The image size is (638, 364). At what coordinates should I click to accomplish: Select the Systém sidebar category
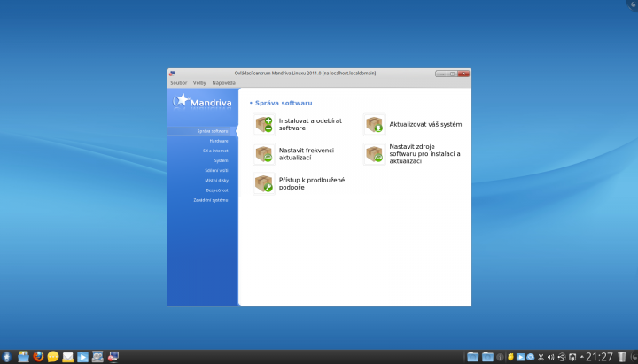tap(221, 160)
